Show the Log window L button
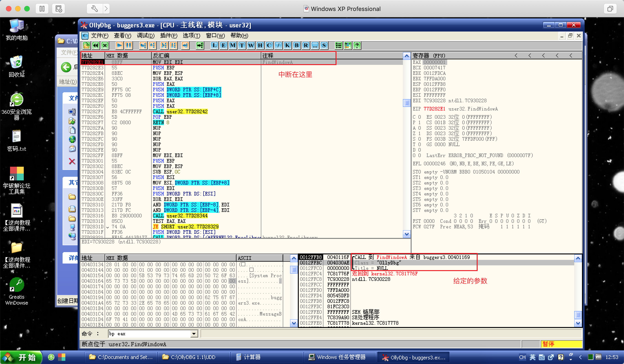The image size is (624, 364). click(214, 45)
